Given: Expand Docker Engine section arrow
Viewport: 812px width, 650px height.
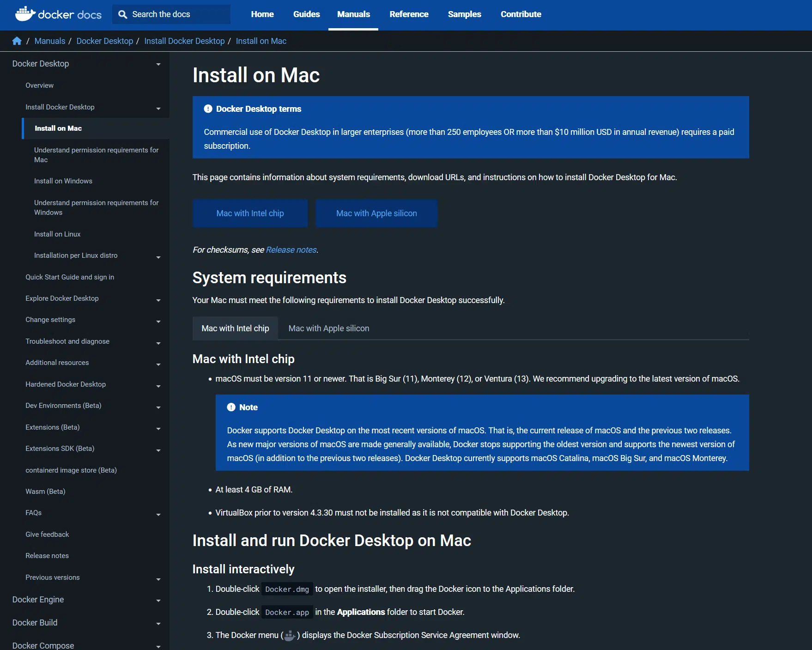Looking at the screenshot, I should pyautogui.click(x=158, y=601).
